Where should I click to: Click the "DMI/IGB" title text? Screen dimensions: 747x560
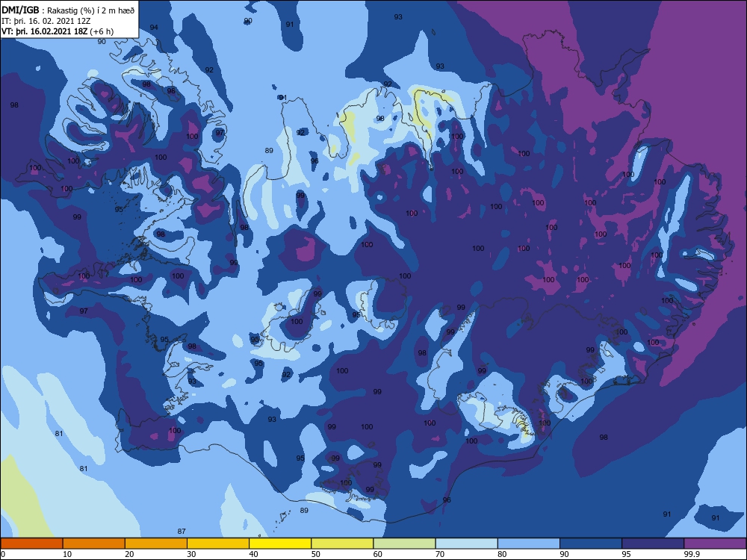coord(20,10)
